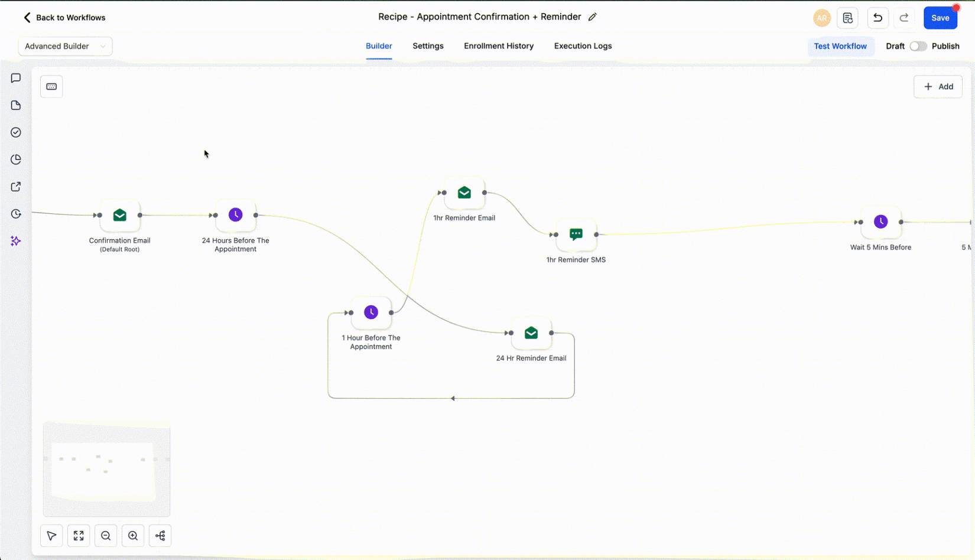Select the AI sparkles icon in the sidebar
The width and height of the screenshot is (975, 560).
pos(15,241)
